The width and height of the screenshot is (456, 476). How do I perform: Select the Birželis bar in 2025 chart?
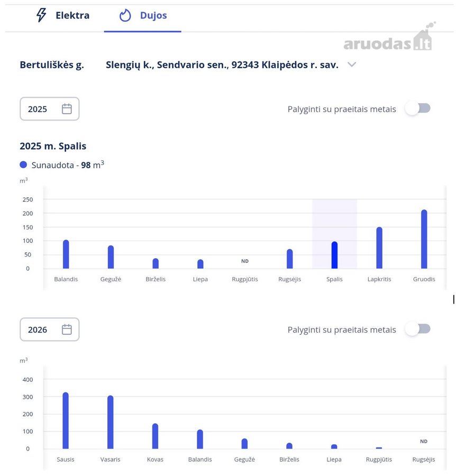tap(156, 263)
